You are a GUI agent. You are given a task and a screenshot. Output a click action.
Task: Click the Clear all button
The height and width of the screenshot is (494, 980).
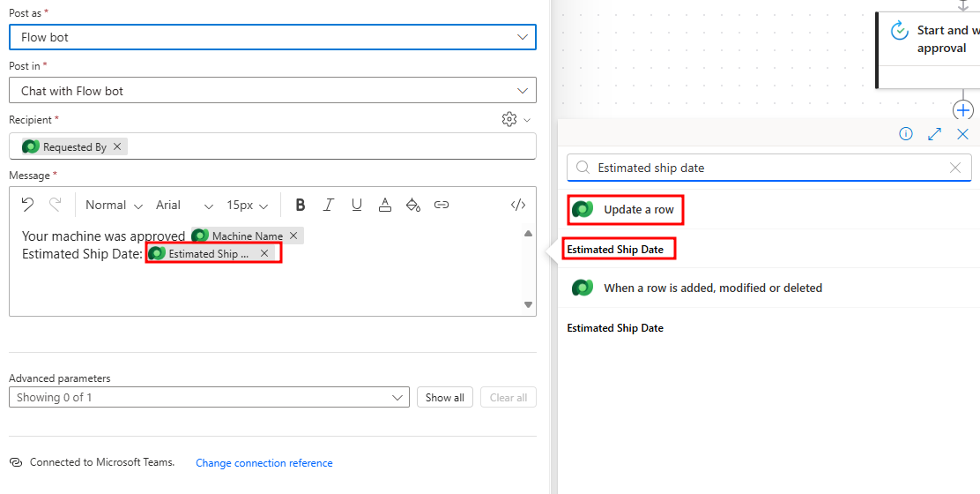click(x=509, y=397)
